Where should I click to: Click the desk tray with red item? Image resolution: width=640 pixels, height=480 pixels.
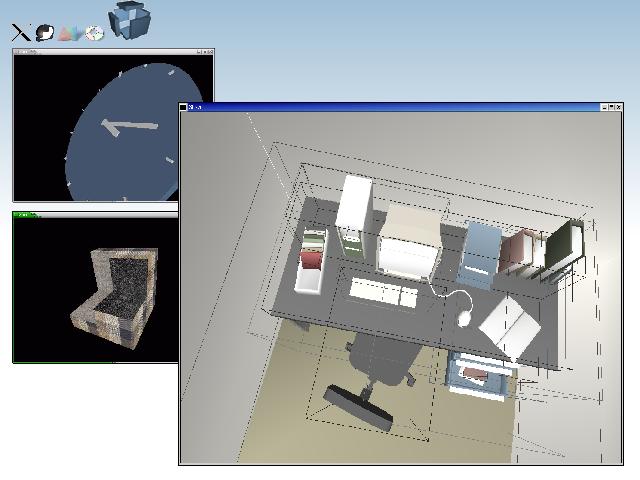311,263
